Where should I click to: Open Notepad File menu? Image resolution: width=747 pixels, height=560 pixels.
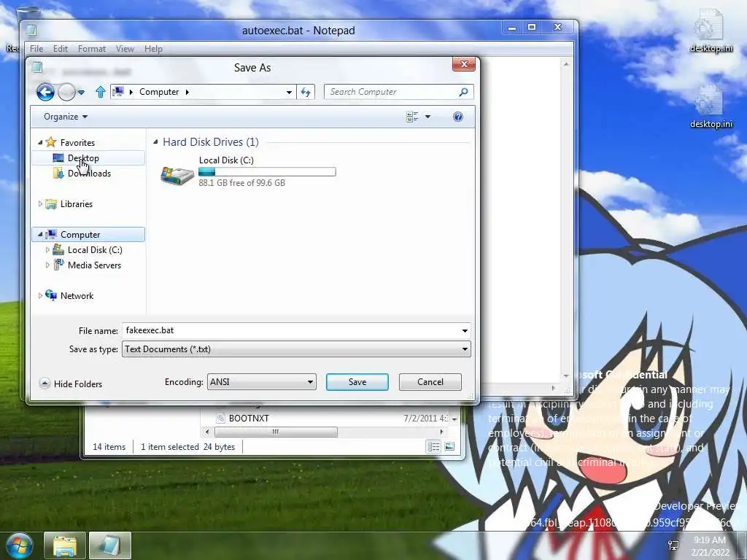36,49
